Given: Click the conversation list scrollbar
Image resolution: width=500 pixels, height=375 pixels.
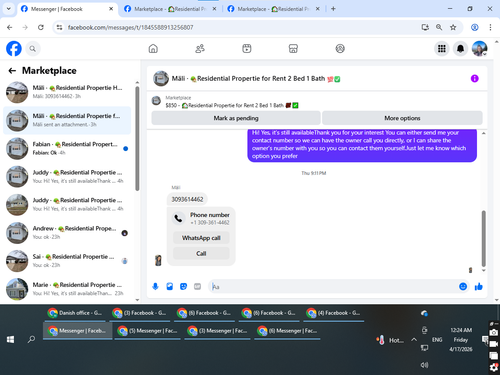Looking at the screenshot, I should [137, 138].
